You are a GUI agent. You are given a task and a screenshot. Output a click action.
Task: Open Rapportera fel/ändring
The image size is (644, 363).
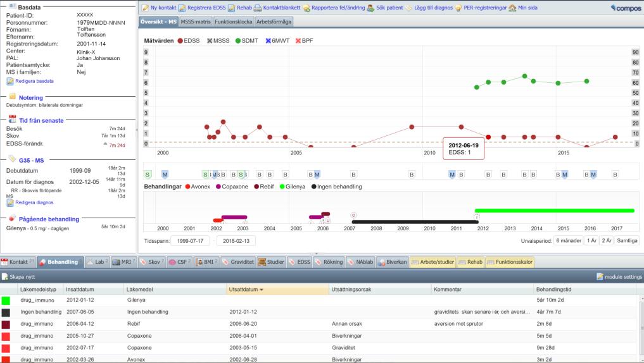[x=334, y=8]
